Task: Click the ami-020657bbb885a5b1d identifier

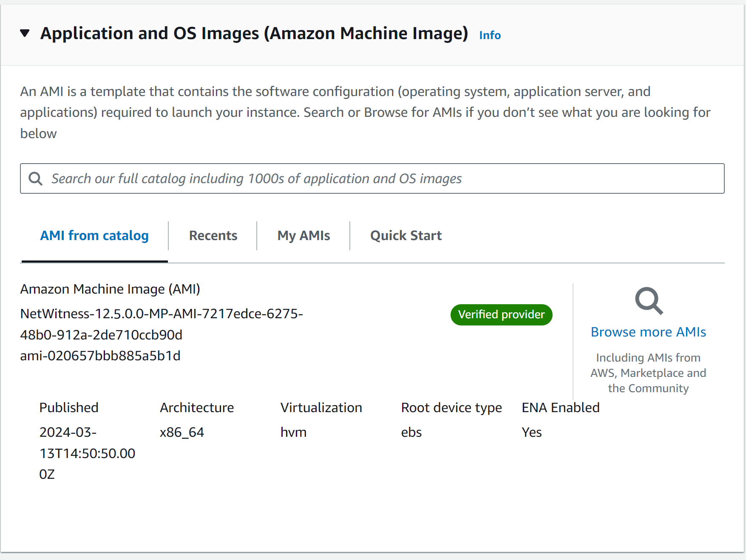Action: click(x=100, y=356)
